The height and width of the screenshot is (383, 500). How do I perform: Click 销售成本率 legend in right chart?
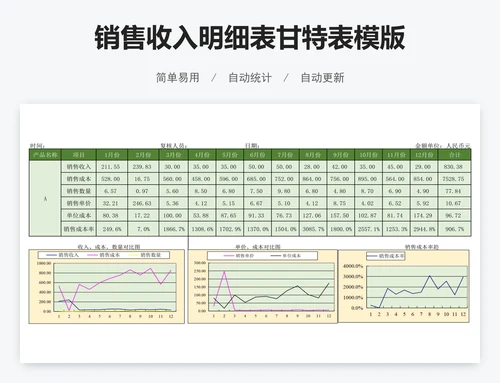pyautogui.click(x=386, y=256)
